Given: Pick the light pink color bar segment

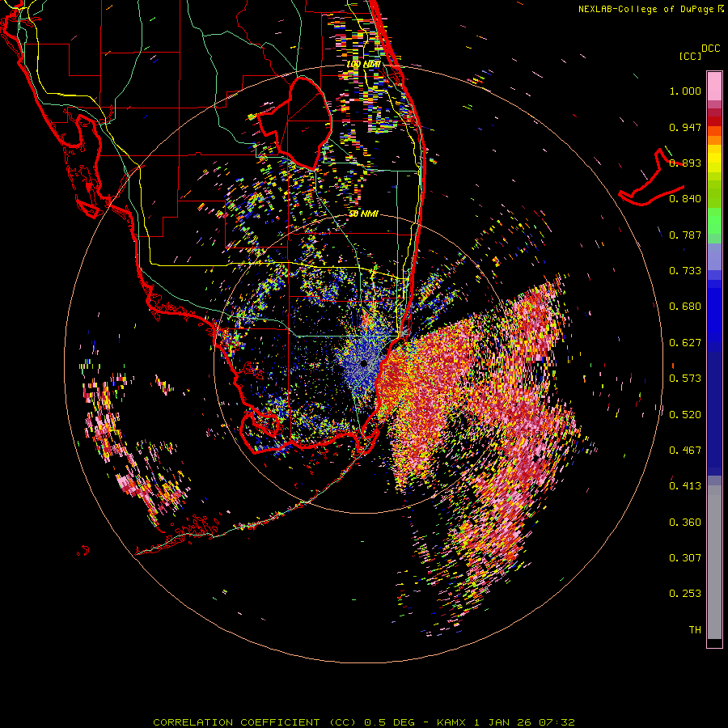Looking at the screenshot, I should (714, 87).
